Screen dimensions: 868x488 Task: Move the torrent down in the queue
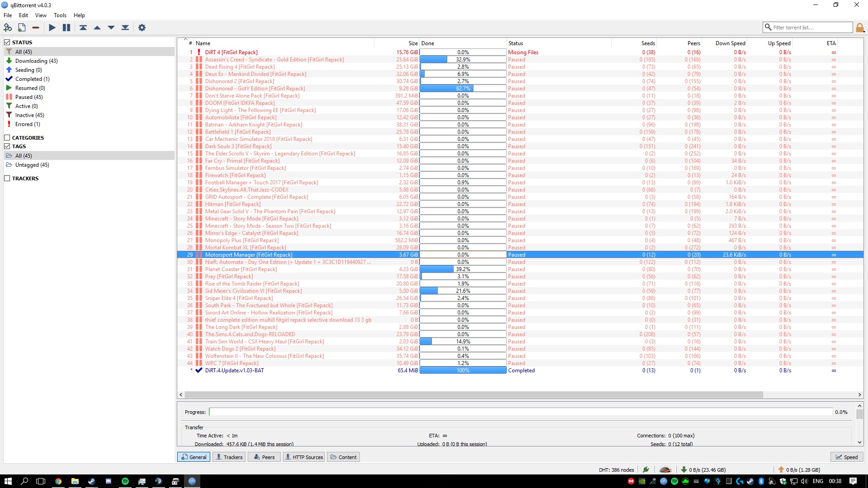point(111,28)
